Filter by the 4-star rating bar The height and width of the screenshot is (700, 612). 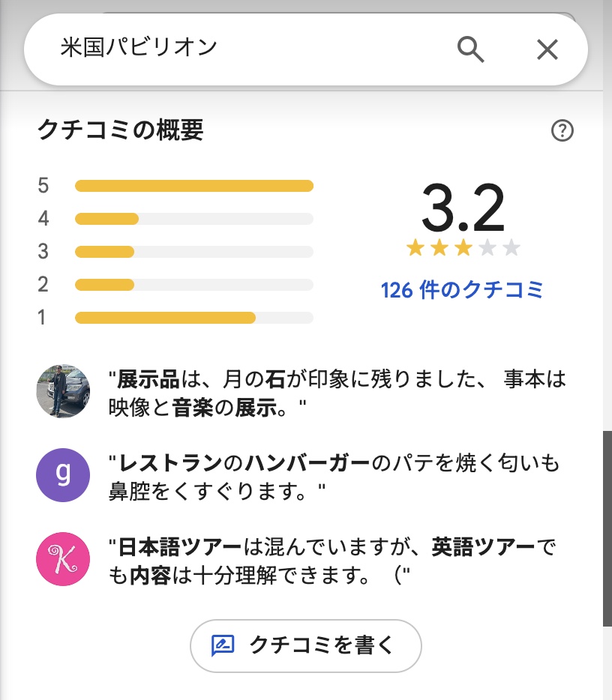tap(194, 219)
